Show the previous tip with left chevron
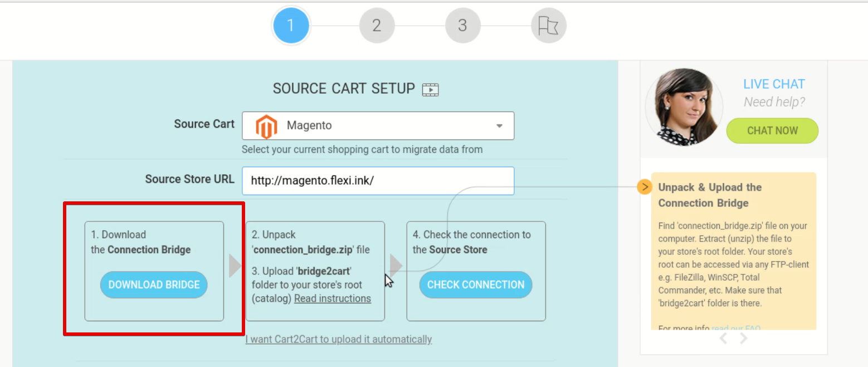868x367 pixels. point(723,338)
